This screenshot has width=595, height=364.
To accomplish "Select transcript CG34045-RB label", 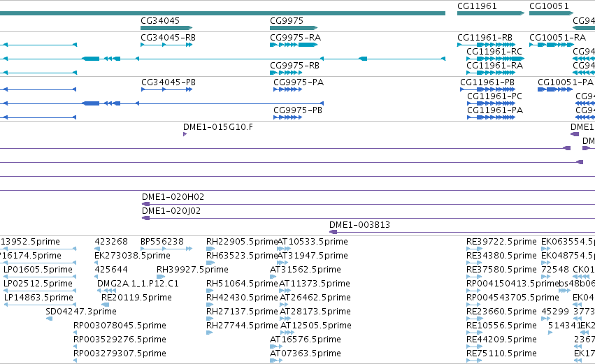I will (168, 38).
